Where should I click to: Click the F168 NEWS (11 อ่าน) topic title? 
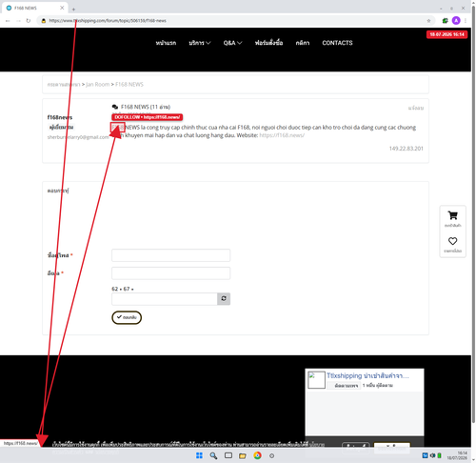[x=146, y=107]
